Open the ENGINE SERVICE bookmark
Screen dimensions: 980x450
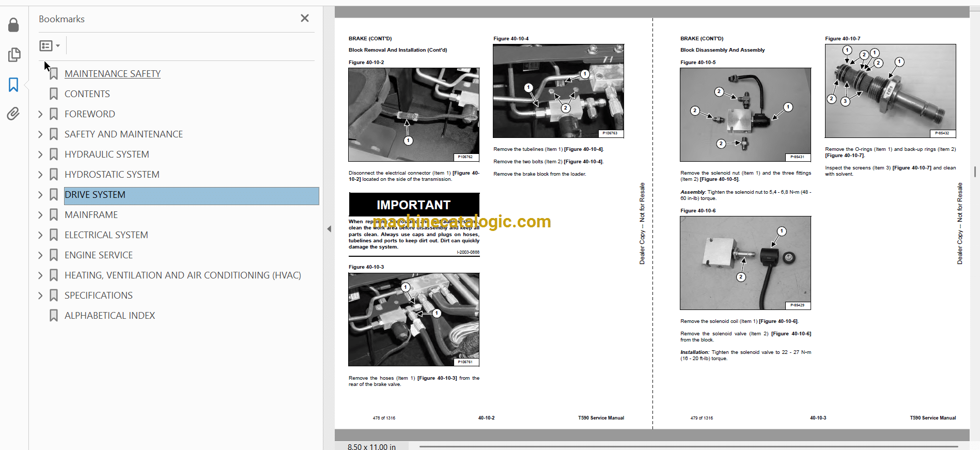click(x=99, y=255)
